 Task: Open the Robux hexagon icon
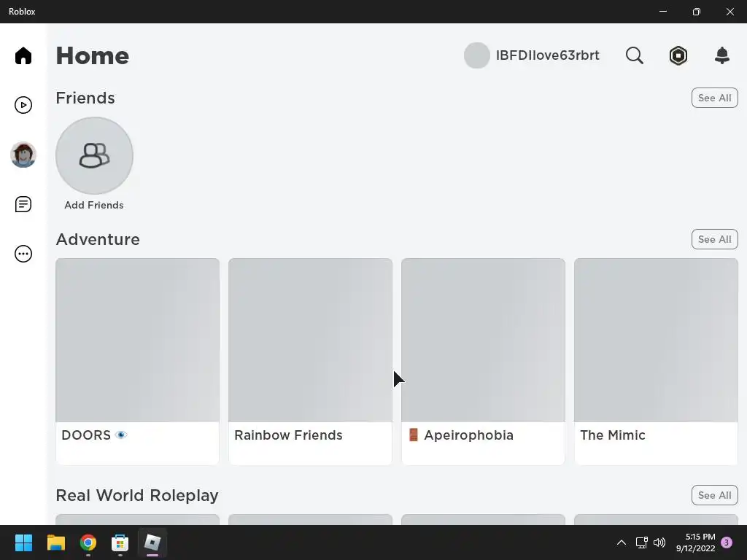(x=678, y=55)
